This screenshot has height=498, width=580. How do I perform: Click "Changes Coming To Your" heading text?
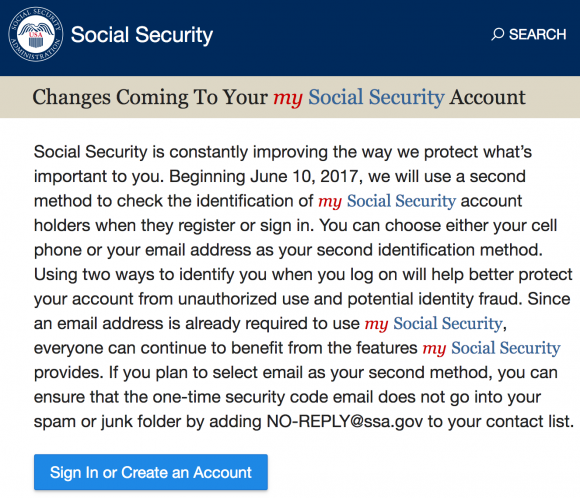click(150, 98)
